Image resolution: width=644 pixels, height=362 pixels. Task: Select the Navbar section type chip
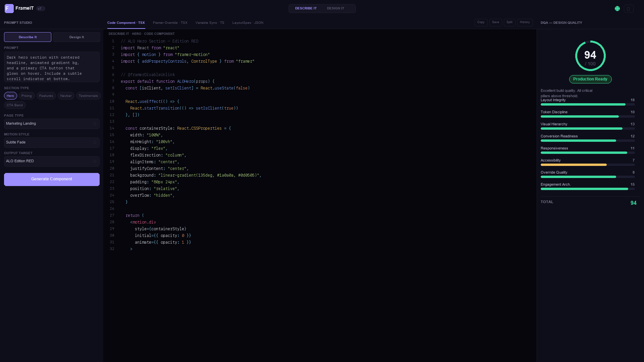pos(66,96)
